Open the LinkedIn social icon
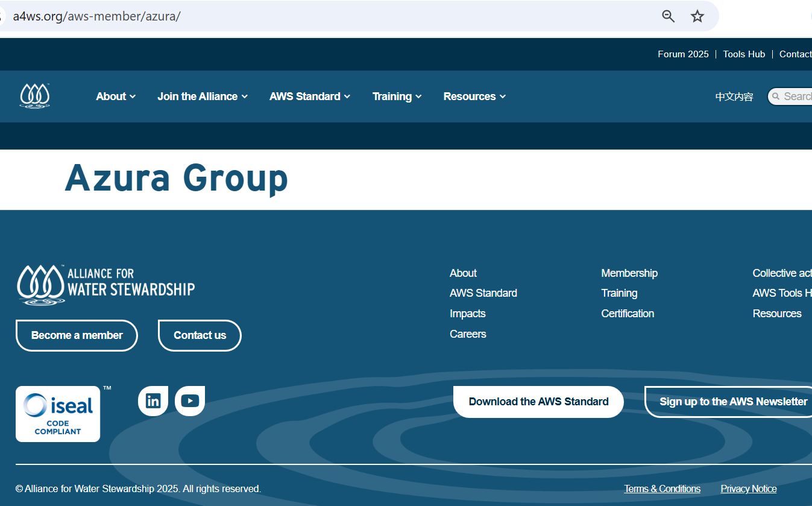Viewport: 812px width, 506px height. click(153, 401)
